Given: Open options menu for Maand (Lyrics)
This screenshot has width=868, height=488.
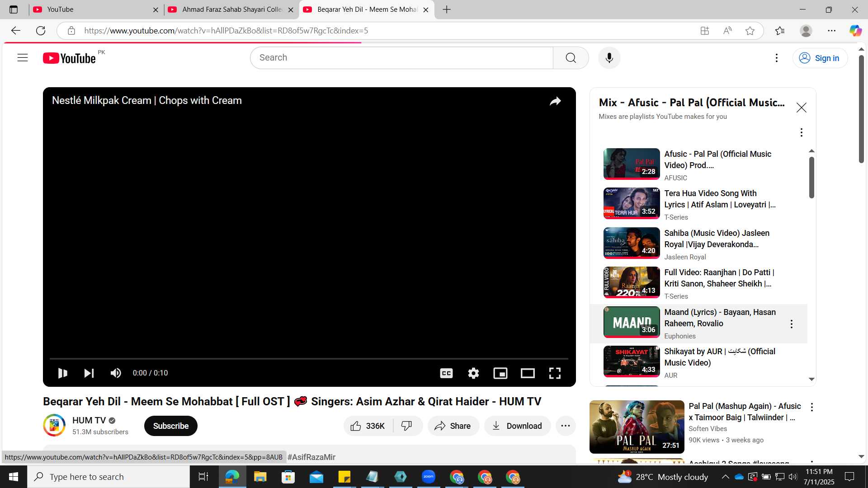Looking at the screenshot, I should pos(791,324).
